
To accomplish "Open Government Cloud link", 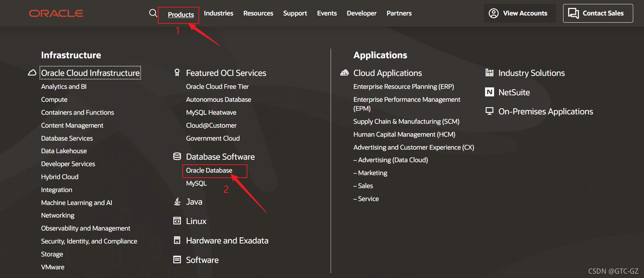I will tap(213, 138).
